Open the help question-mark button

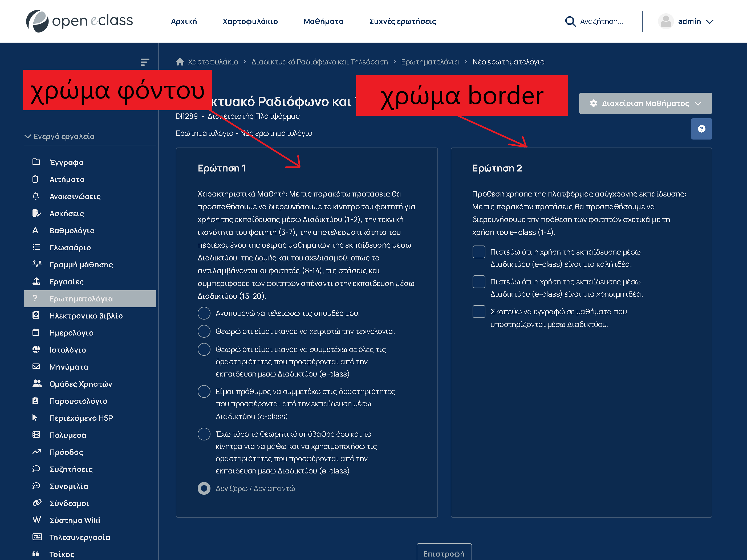701,129
